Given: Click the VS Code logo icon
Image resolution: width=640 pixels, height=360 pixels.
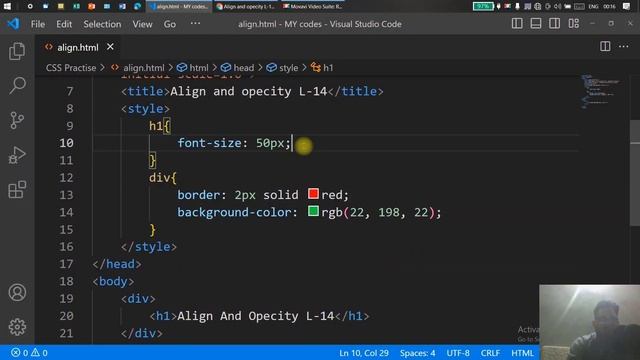Looking at the screenshot, I should coord(13,24).
